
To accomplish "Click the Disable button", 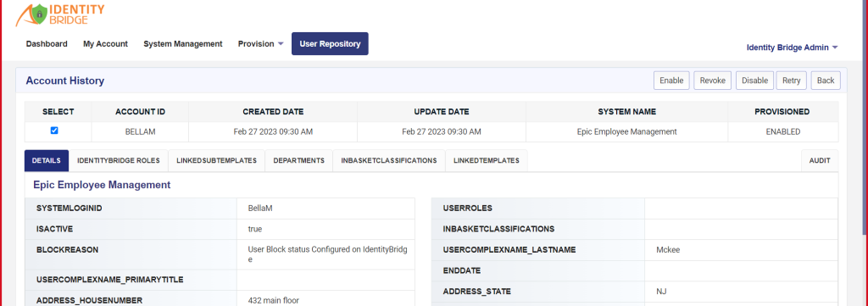I will pyautogui.click(x=754, y=81).
